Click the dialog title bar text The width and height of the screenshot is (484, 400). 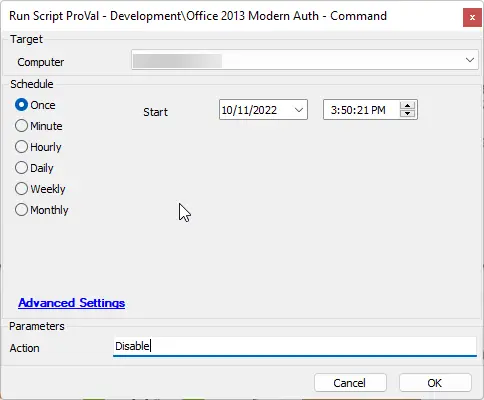pos(198,16)
